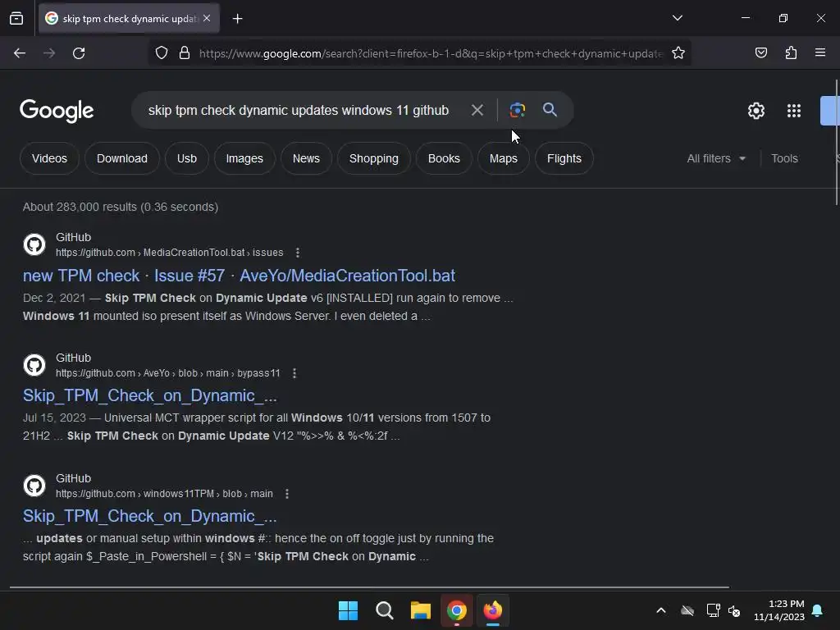Filter results by Videos
Viewport: 840px width, 630px height.
[x=49, y=158]
